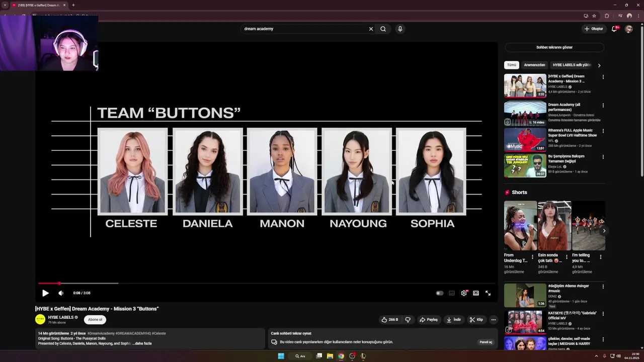Open more actions for the video
Screen dimensions: 644x362
click(493, 320)
